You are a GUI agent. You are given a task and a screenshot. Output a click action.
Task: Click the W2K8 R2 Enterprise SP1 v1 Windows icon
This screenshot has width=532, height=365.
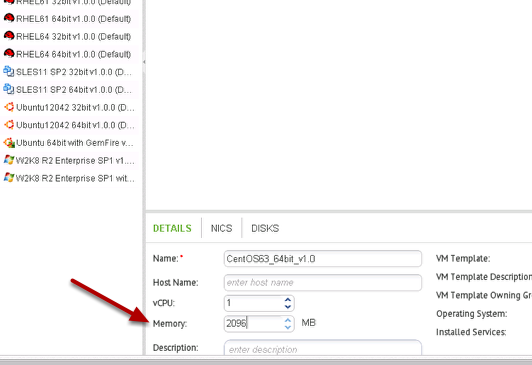tap(9, 160)
